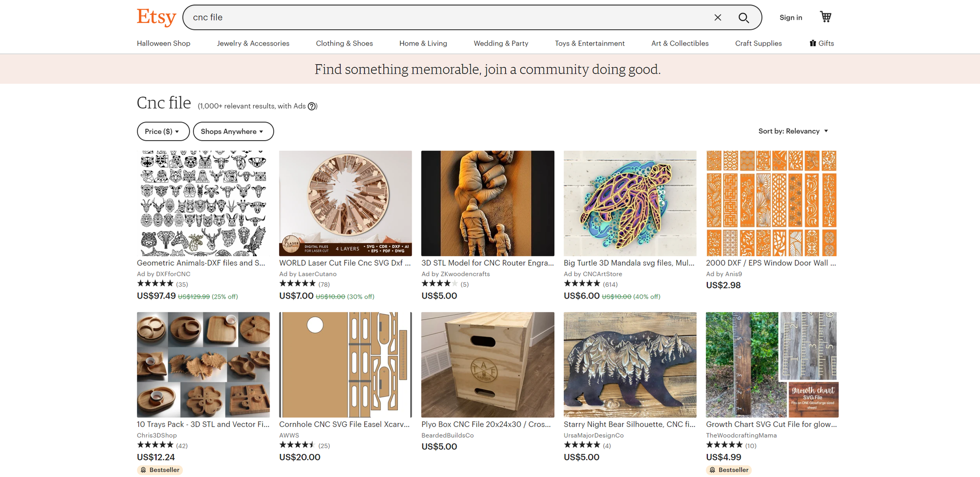Click the Bestseller badge under Growth Chart listing

(x=729, y=469)
